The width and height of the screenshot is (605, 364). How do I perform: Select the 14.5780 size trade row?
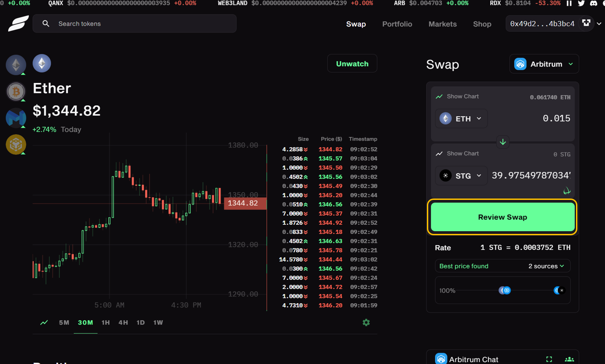(x=329, y=260)
